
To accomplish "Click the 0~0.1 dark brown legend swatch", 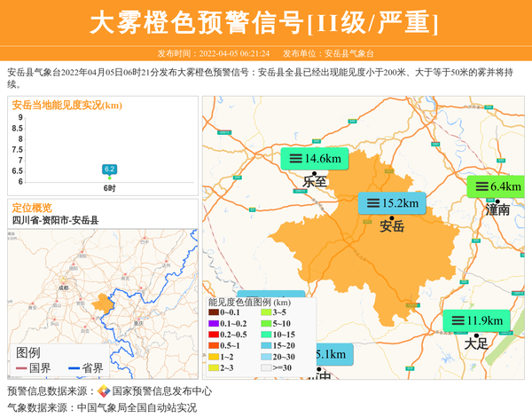I will click(x=214, y=312).
